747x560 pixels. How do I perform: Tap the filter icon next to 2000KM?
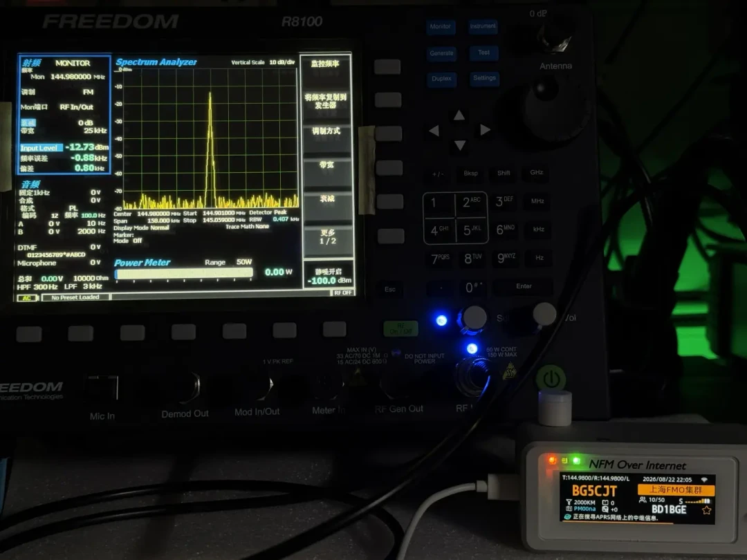569,503
